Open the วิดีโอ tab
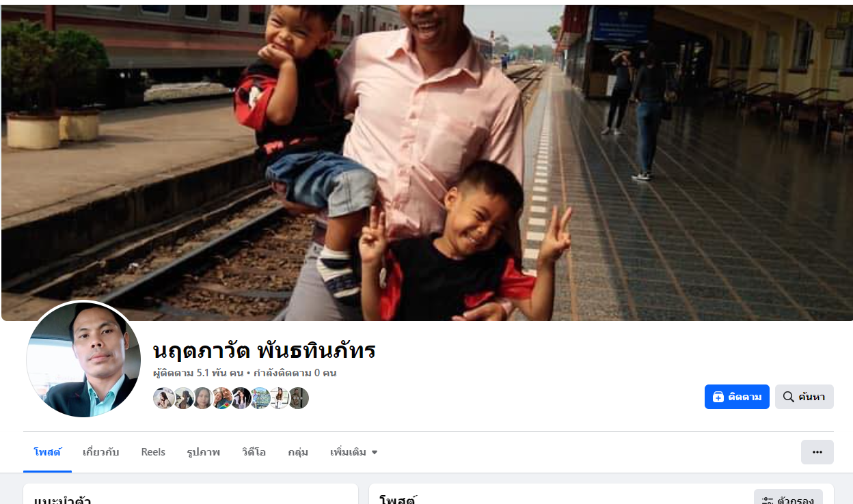 (254, 452)
